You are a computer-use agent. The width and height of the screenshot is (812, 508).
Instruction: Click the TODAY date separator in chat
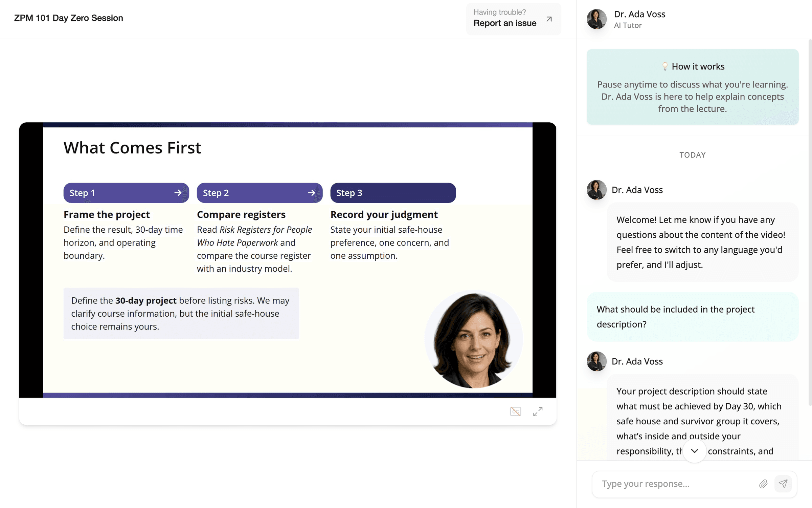tap(693, 155)
